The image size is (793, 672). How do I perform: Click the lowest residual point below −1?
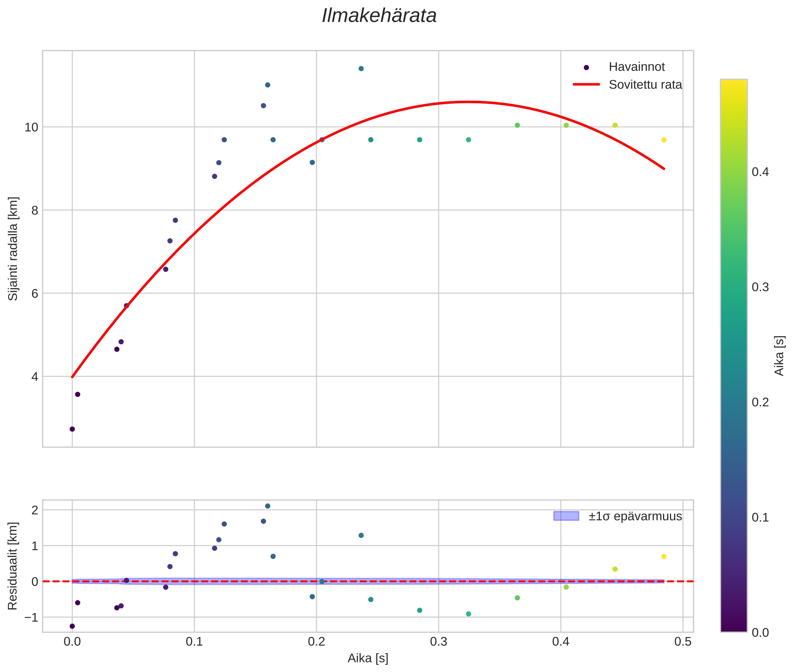click(x=72, y=626)
